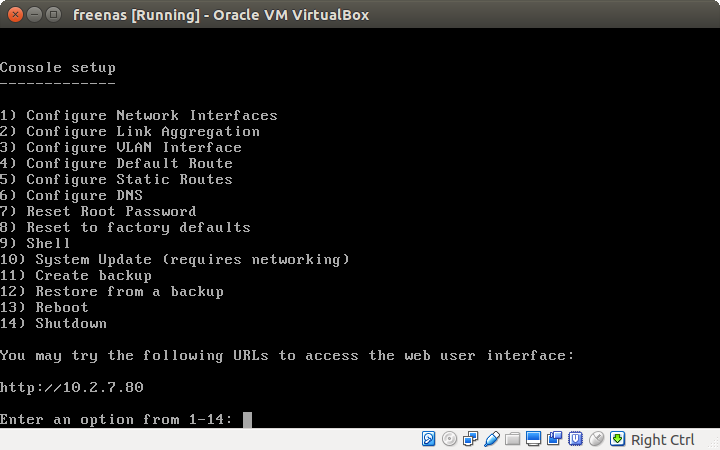This screenshot has height=450, width=720.
Task: Click the green arrow host key icon
Action: 617,439
